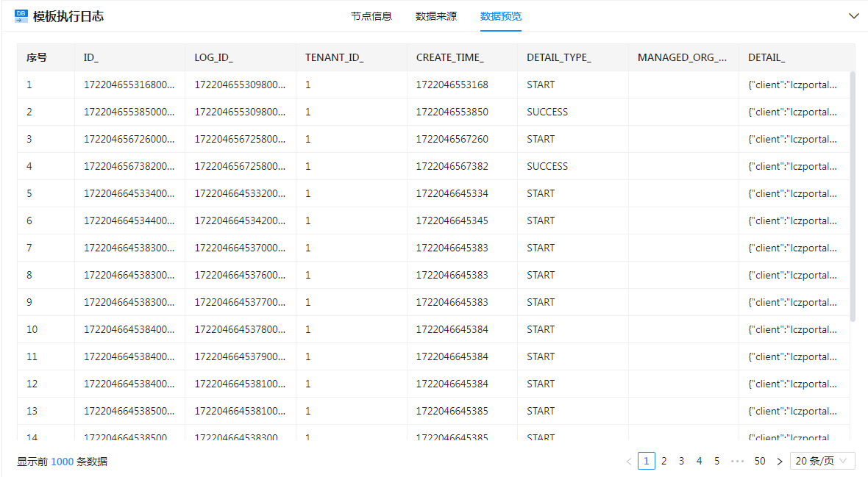Open the 数据来源 tab

tap(436, 16)
